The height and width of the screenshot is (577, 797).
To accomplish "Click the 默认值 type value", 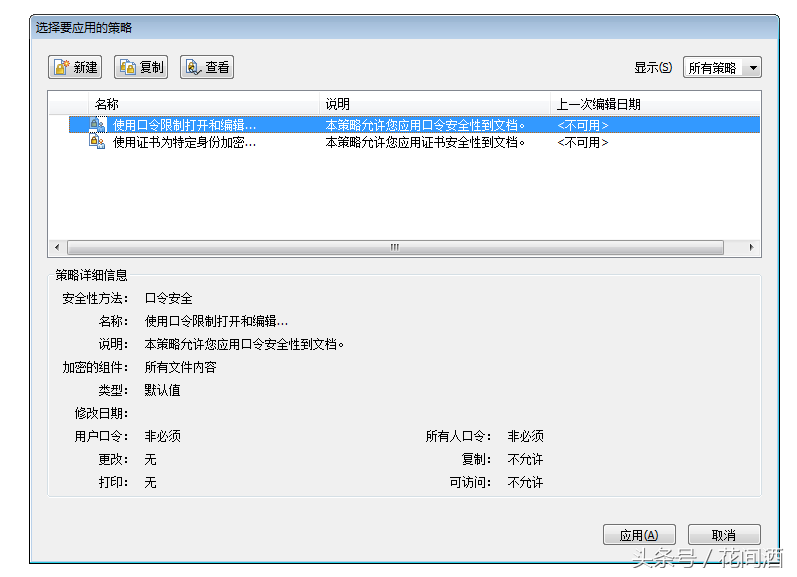I will point(163,390).
